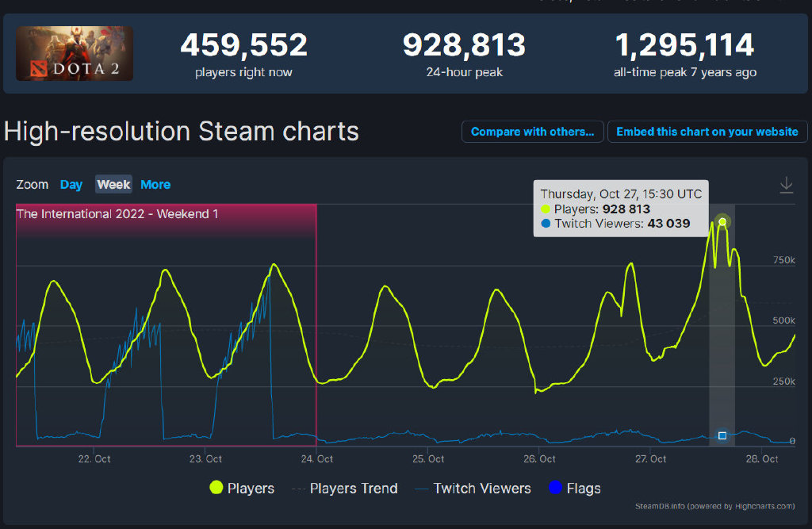Click Embed this chart on your website
The height and width of the screenshot is (529, 812).
pyautogui.click(x=707, y=132)
